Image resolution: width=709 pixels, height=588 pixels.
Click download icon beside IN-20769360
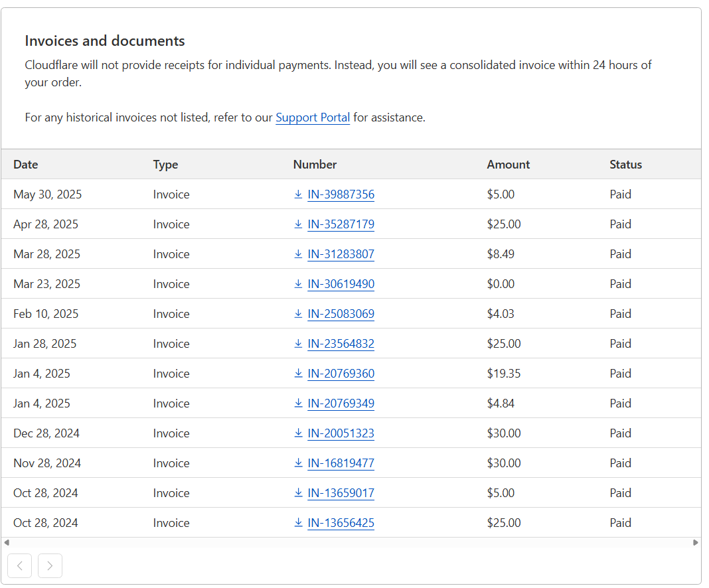(298, 374)
